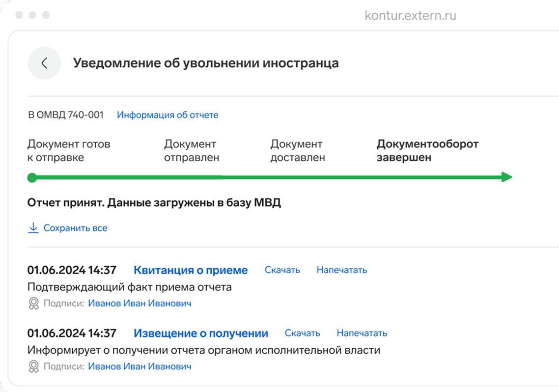Viewport: 559px width, 392px height.
Task: Click the first green milestone dot on progress line
Action: point(32,177)
